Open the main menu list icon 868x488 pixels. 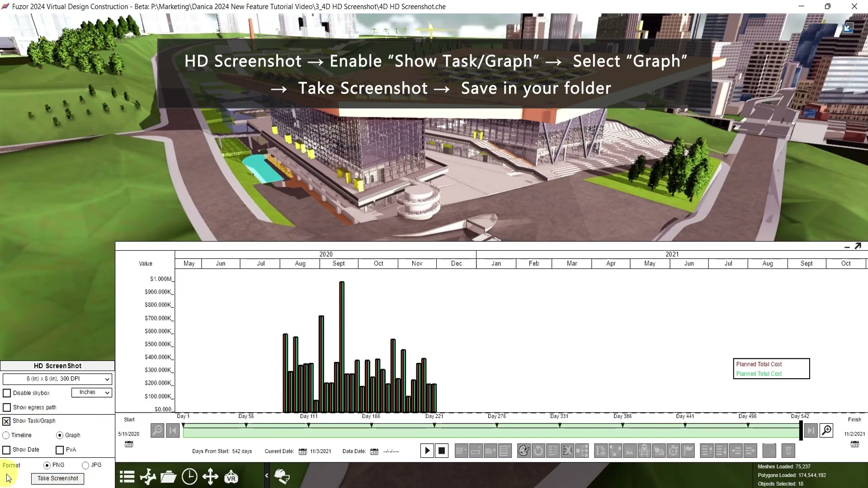coord(127,477)
